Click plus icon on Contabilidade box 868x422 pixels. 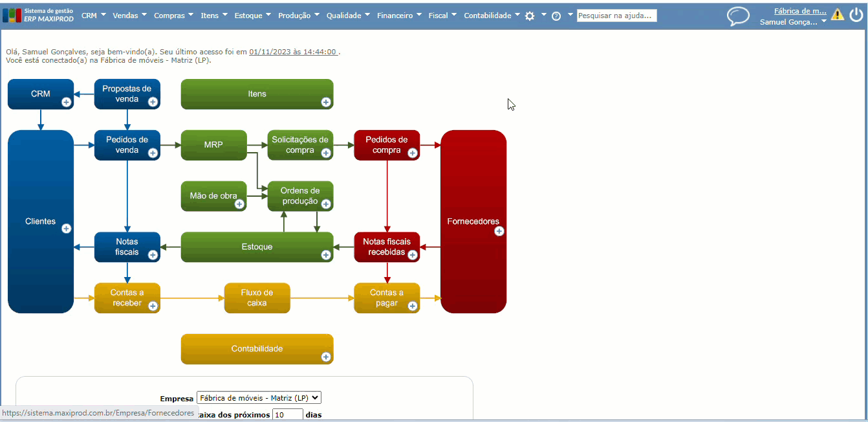click(326, 357)
